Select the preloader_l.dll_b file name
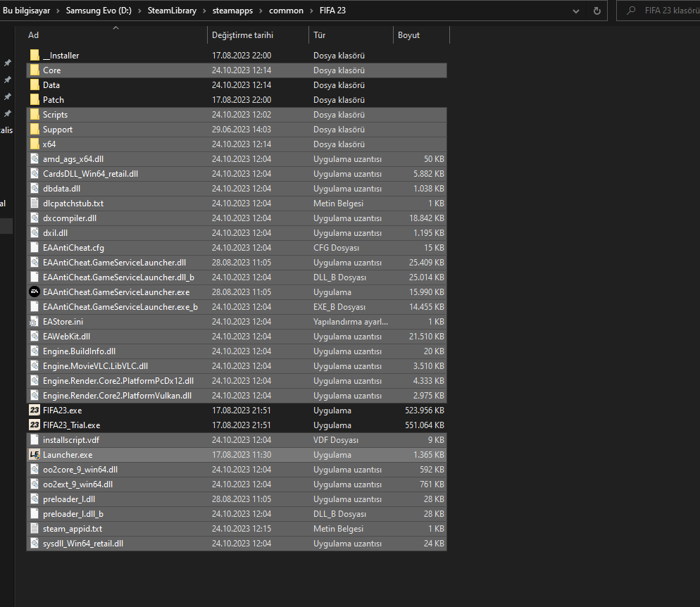This screenshot has width=700, height=607. coord(73,514)
